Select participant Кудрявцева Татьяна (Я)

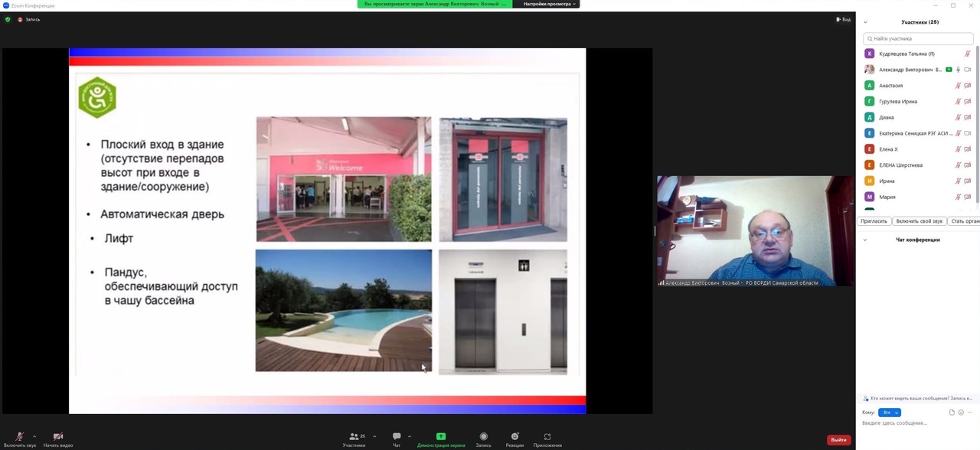(918, 54)
